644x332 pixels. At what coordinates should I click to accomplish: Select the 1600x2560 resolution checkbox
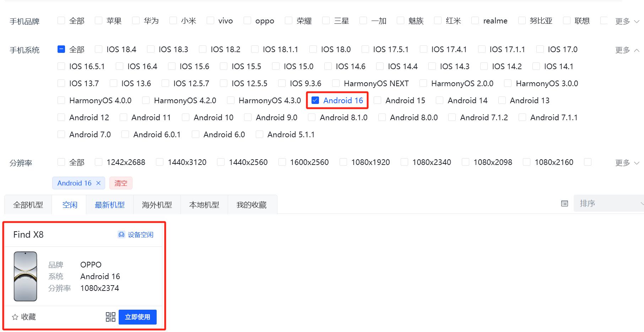coord(282,162)
